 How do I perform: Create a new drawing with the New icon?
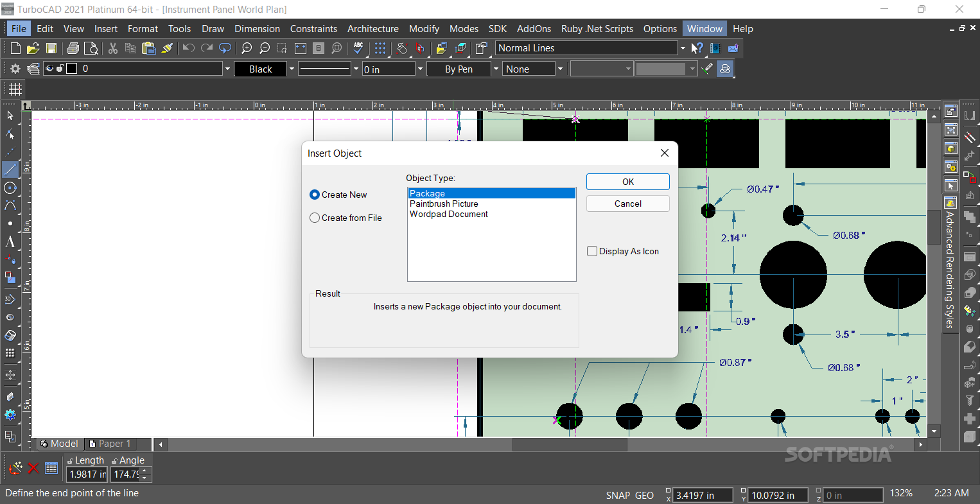[15, 48]
